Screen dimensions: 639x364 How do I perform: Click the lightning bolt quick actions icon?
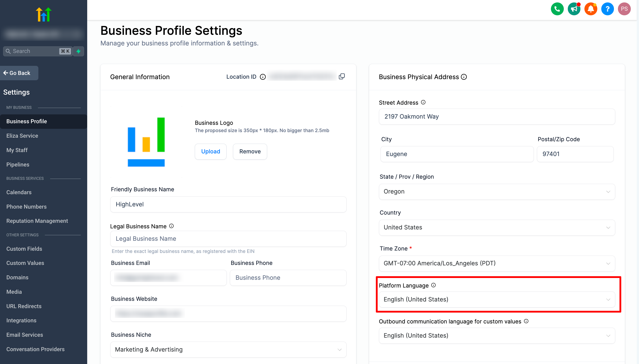tap(79, 51)
